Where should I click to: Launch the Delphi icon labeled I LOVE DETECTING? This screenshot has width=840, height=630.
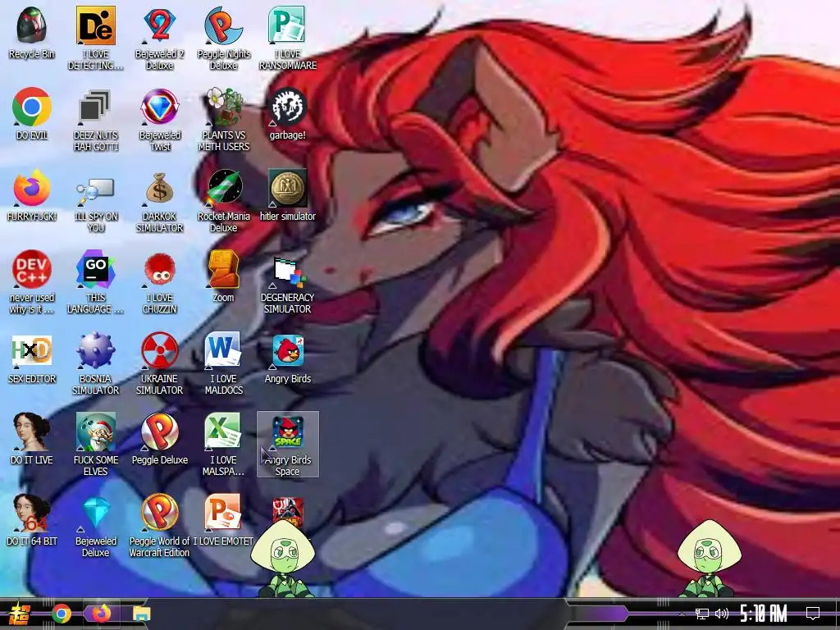95,25
